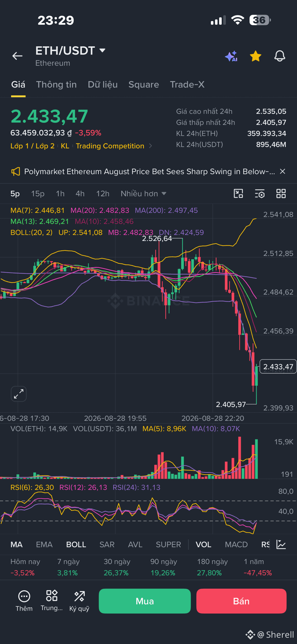Tap the red Bán sell button

click(x=241, y=601)
